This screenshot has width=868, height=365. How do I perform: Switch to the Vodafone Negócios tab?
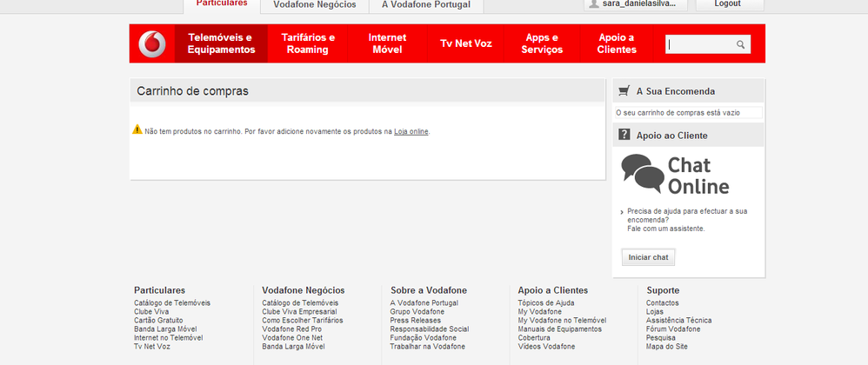click(314, 4)
